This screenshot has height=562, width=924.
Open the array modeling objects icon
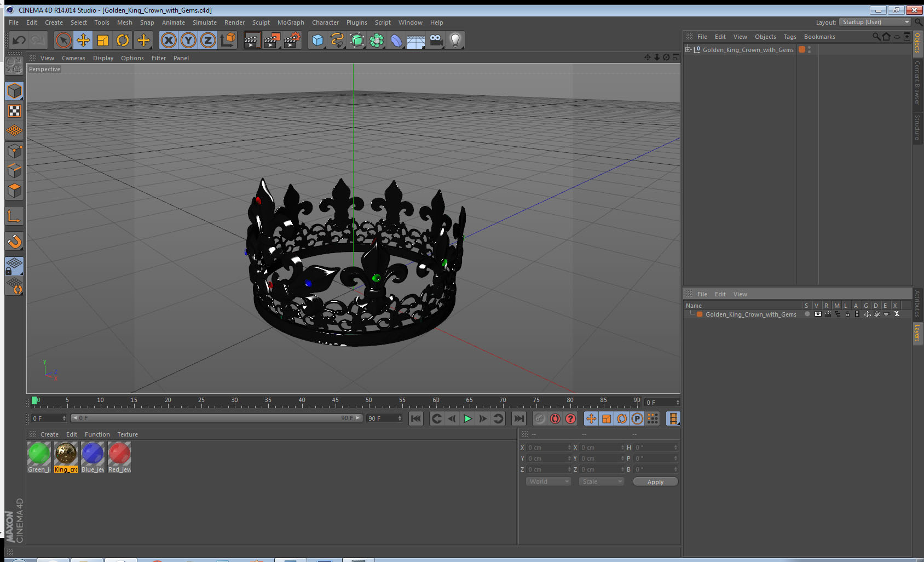pos(377,40)
